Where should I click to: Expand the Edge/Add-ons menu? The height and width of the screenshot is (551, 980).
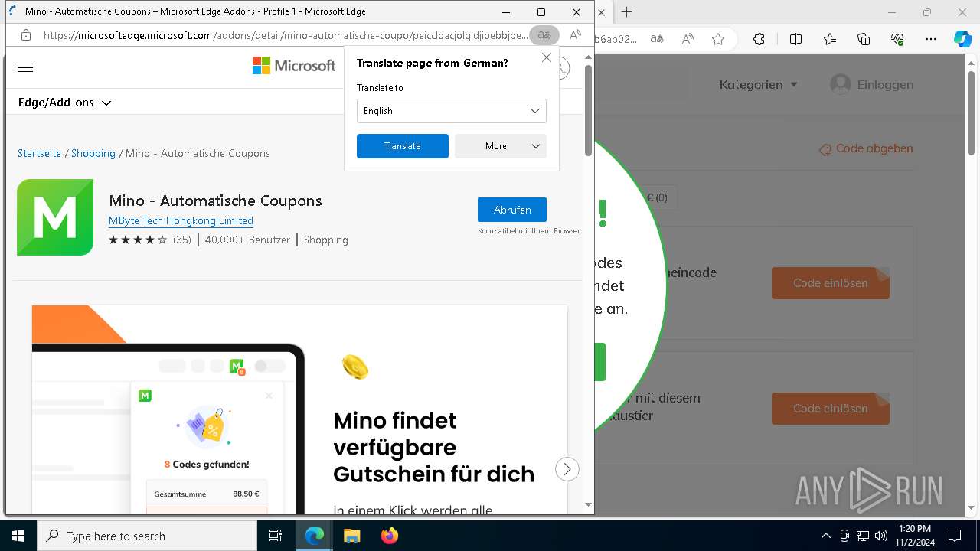tap(64, 103)
